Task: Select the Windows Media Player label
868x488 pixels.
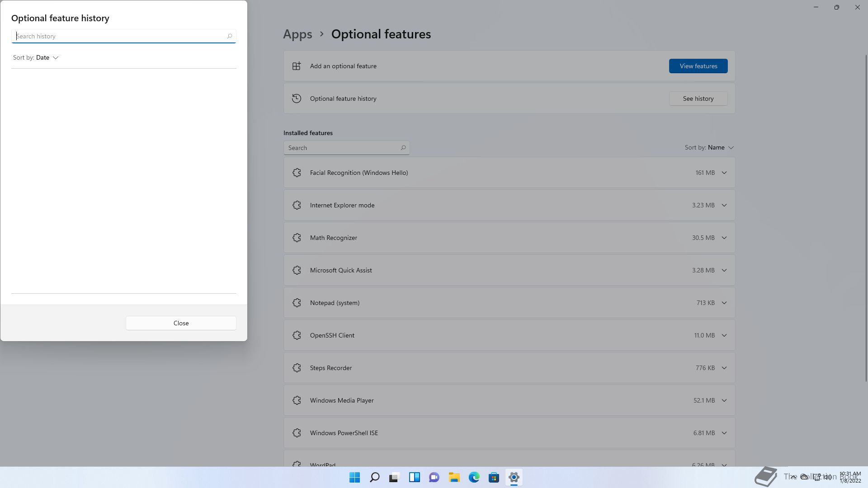Action: coord(342,400)
